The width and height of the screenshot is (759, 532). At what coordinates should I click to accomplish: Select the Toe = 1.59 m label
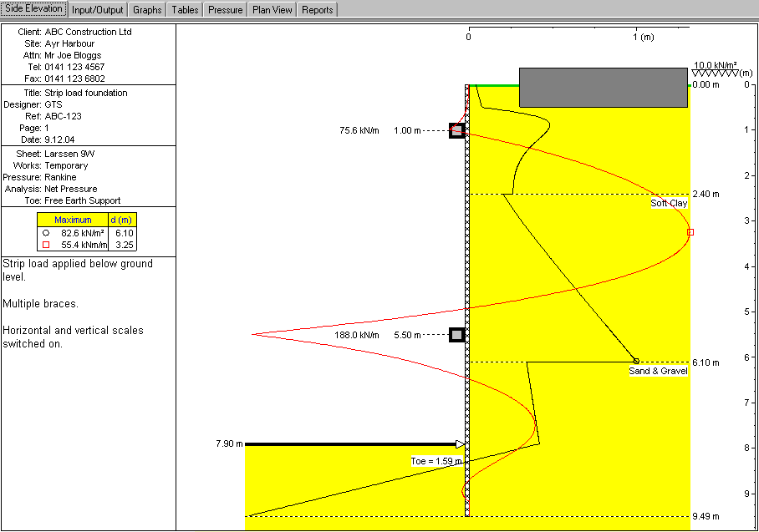point(436,461)
